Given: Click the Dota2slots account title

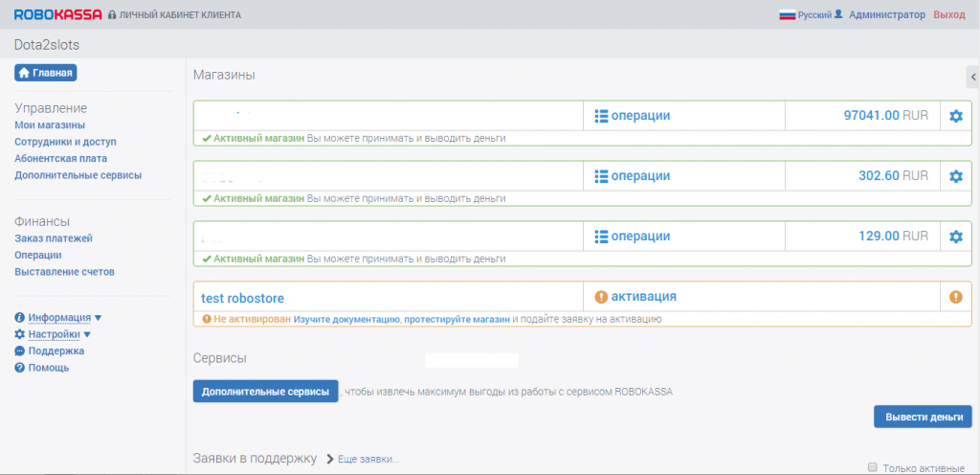Looking at the screenshot, I should pyautogui.click(x=47, y=45).
